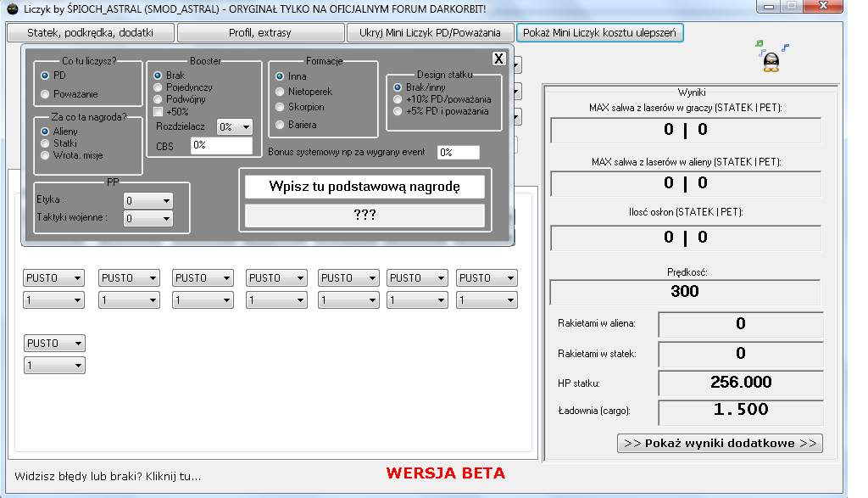
Task: Open the seventh PUSTO dropdown in row
Action: coord(487,278)
